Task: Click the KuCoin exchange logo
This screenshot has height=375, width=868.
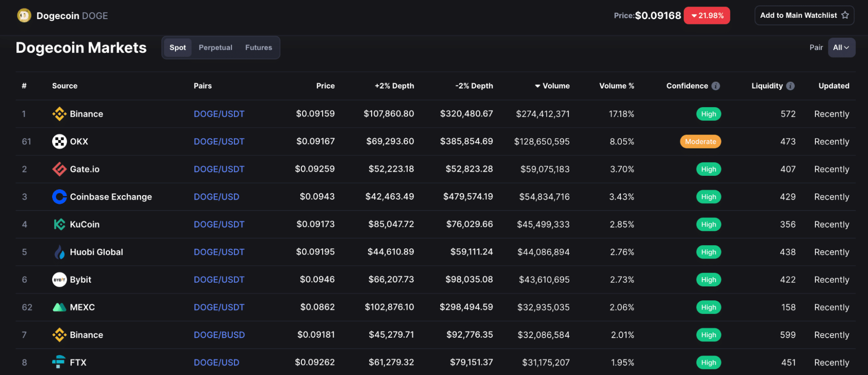Action: (59, 224)
